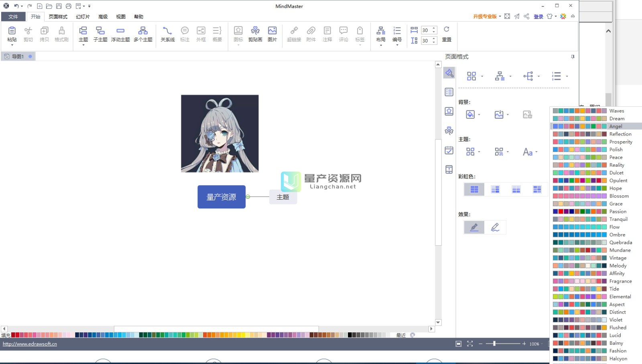Image resolution: width=642 pixels, height=364 pixels.
Task: Open the task calendar sidebar panel
Action: (x=449, y=150)
